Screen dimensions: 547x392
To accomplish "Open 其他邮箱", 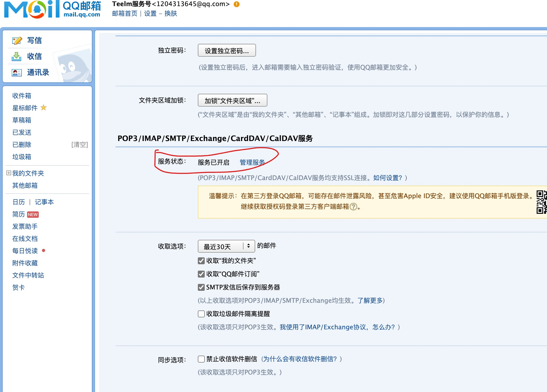I will pos(25,185).
